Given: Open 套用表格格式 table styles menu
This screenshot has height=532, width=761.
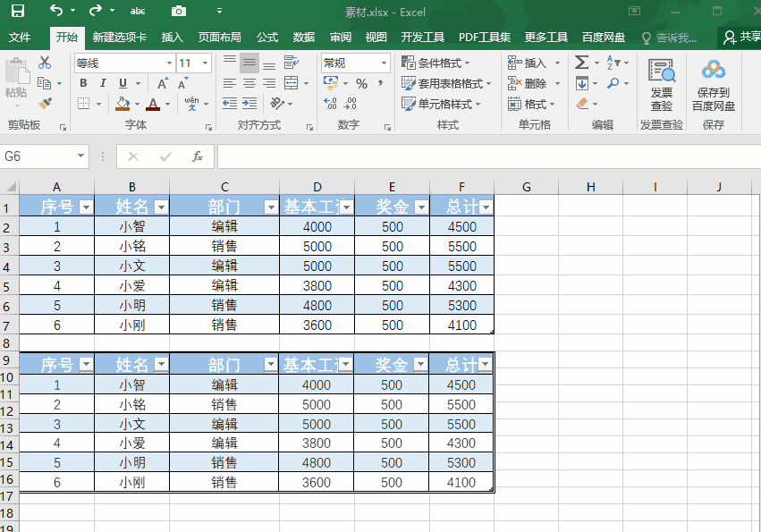Looking at the screenshot, I should click(446, 83).
